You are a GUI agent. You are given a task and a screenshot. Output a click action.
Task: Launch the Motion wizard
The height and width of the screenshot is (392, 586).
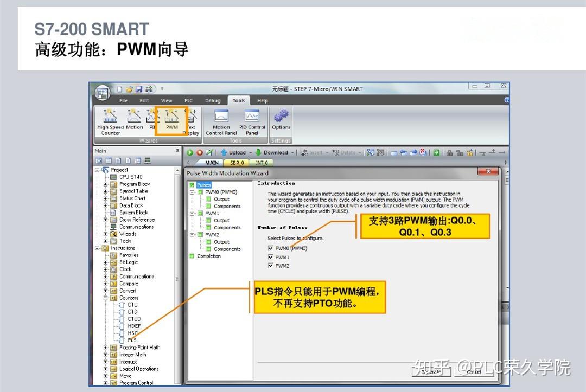[x=134, y=119]
